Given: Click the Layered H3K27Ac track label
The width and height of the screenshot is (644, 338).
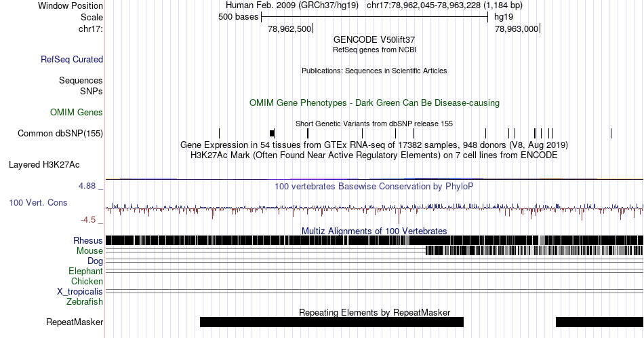Looking at the screenshot, I should (x=44, y=164).
